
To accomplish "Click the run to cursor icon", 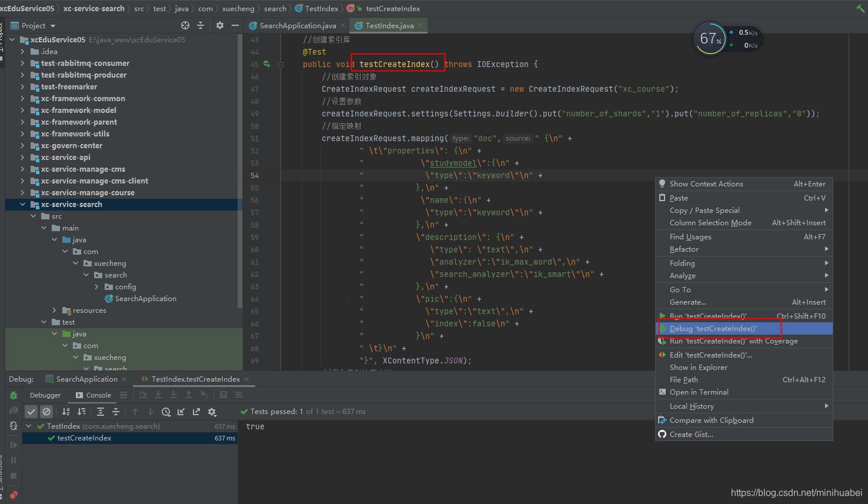I will [204, 395].
